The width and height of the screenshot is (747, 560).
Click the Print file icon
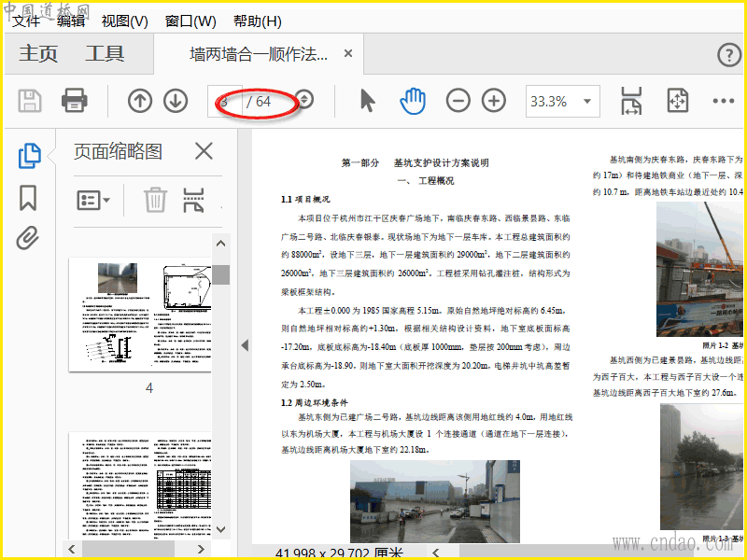pos(74,101)
